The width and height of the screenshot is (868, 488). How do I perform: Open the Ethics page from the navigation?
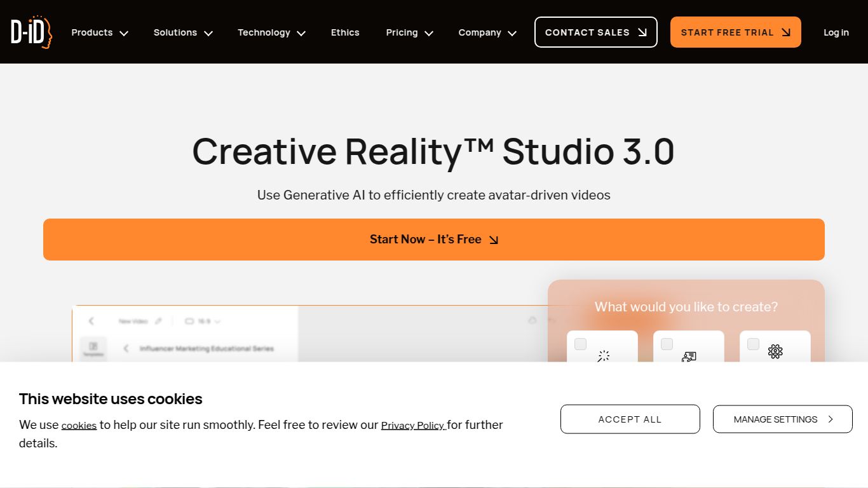(x=345, y=32)
